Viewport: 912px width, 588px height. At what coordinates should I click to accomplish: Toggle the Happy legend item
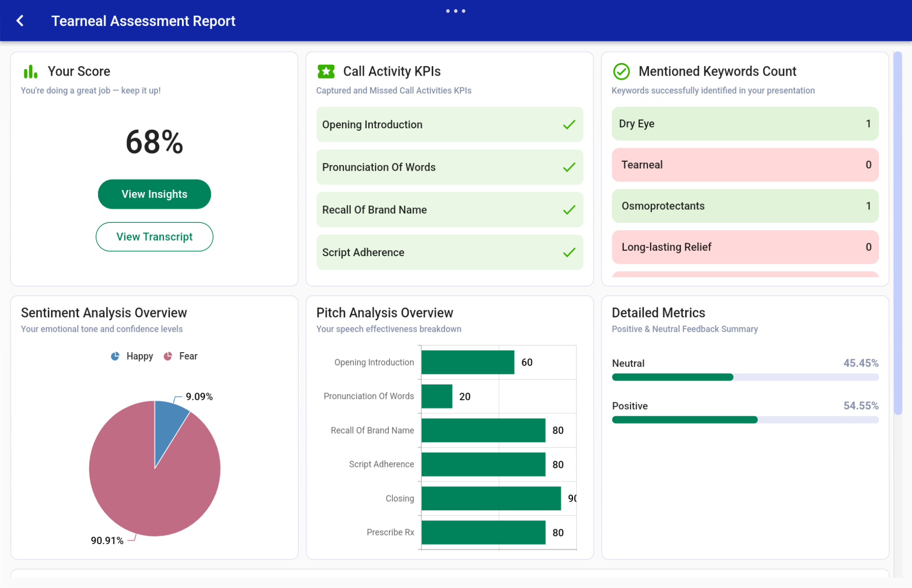click(x=132, y=356)
